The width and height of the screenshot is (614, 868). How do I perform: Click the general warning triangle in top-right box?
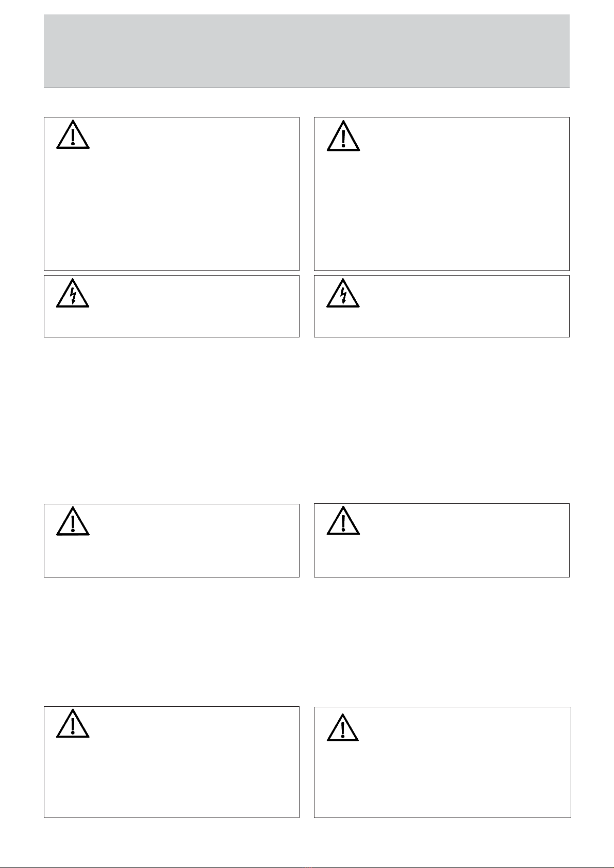[343, 135]
